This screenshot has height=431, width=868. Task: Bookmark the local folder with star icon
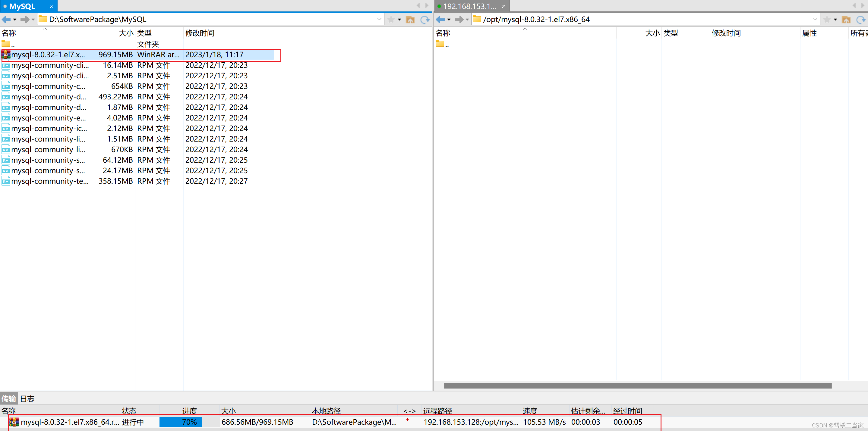(391, 20)
